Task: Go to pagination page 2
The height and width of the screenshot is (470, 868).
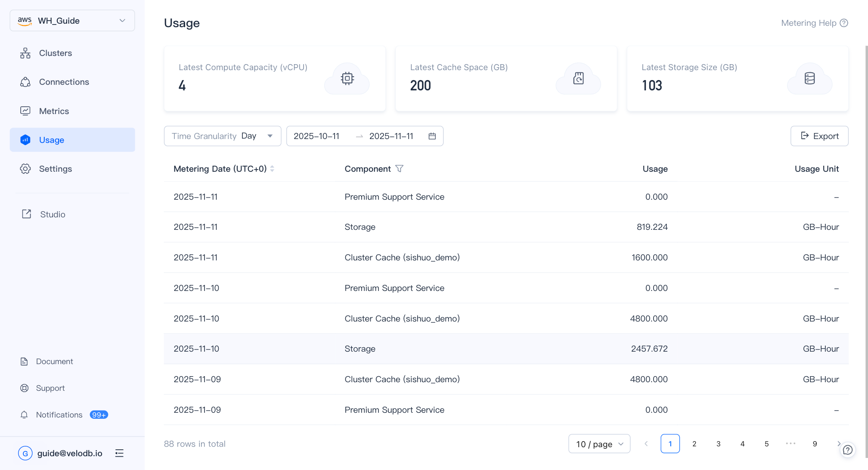Action: coord(694,444)
